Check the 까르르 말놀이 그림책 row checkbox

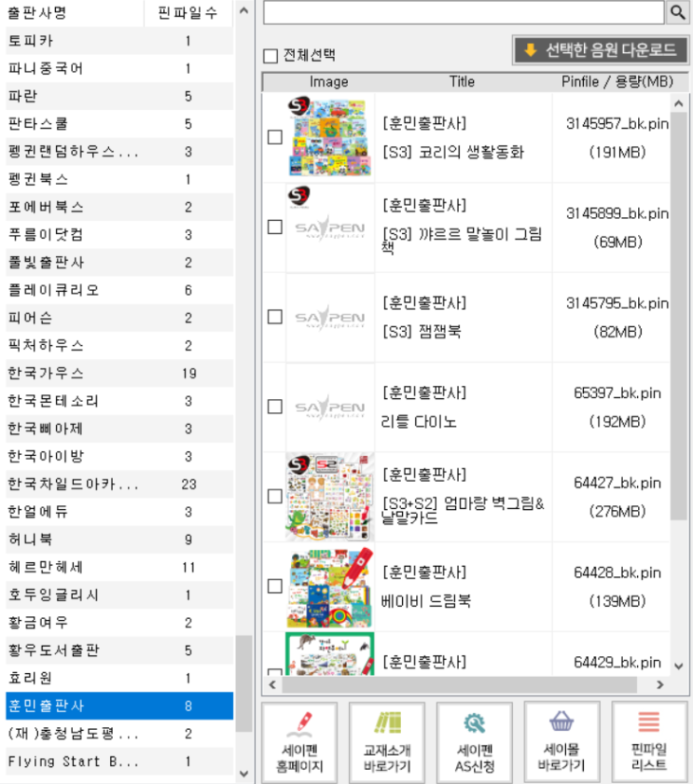275,227
